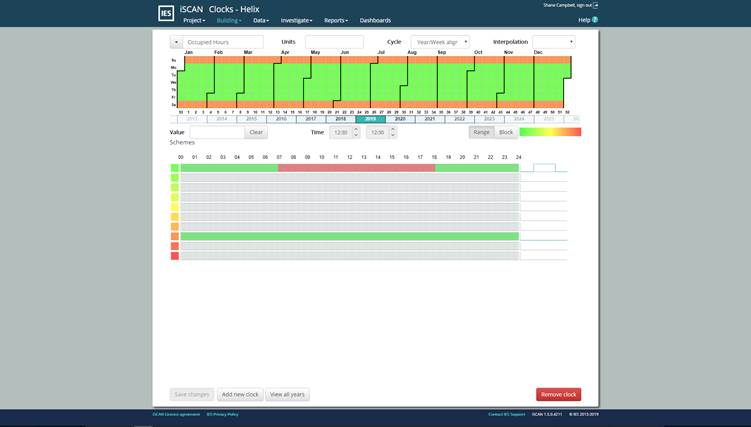Image resolution: width=751 pixels, height=427 pixels.
Task: Click the Jan month label on calendar
Action: tap(189, 52)
